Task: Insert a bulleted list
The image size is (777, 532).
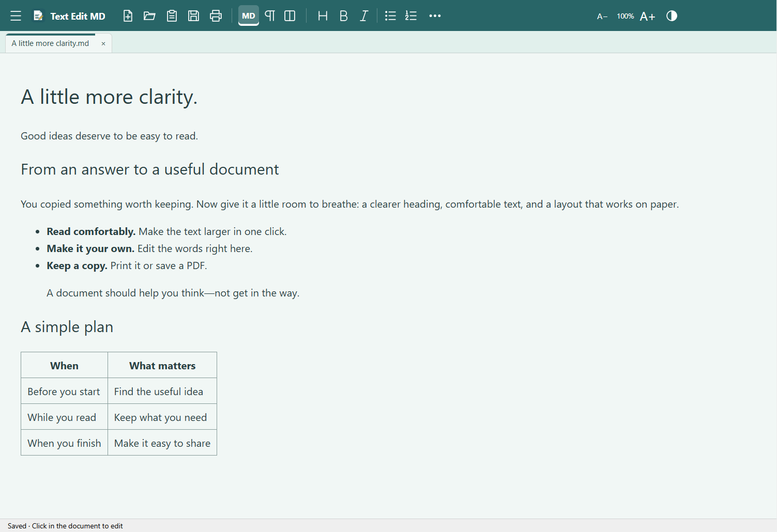Action: click(390, 16)
